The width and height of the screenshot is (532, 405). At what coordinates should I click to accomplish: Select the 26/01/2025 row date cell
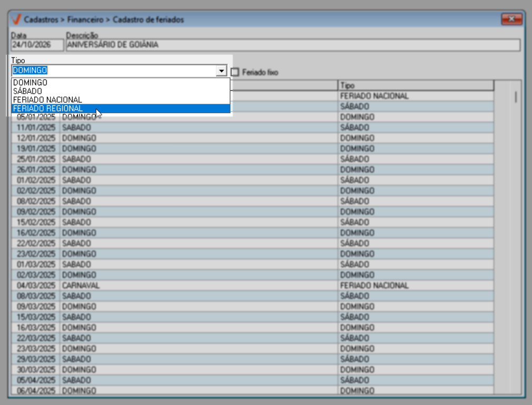(x=36, y=170)
